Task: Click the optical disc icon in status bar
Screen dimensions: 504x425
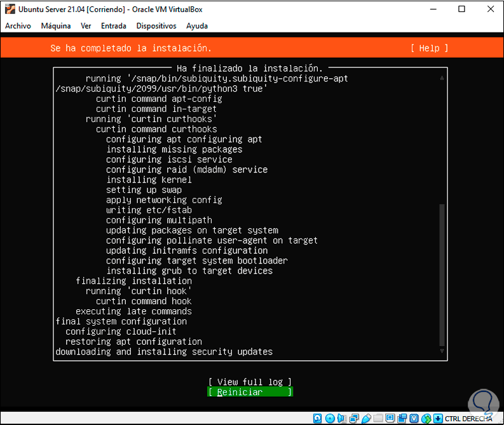Action: [x=330, y=418]
